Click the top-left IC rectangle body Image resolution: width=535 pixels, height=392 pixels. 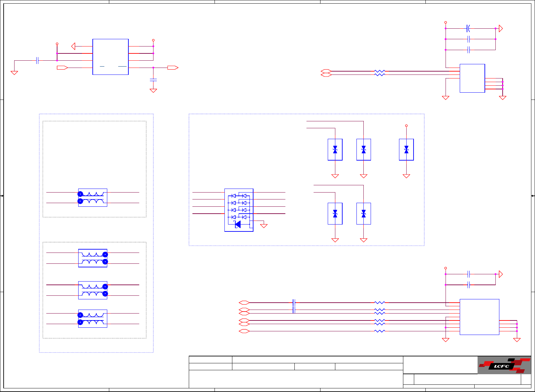[x=111, y=57]
